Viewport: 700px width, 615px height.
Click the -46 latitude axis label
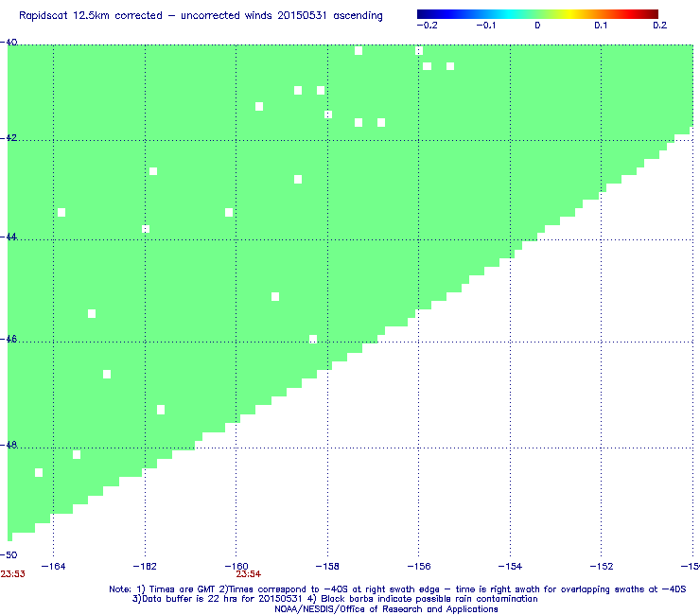[x=9, y=339]
